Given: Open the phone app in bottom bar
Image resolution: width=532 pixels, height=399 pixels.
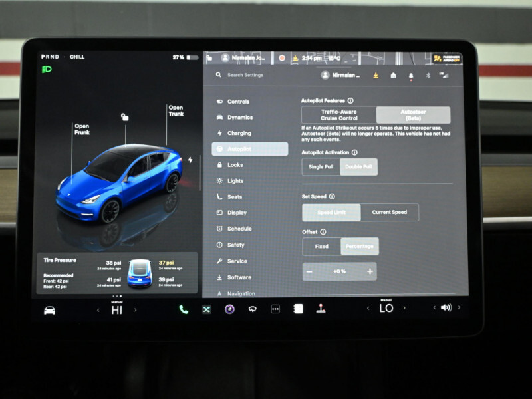Looking at the screenshot, I should tap(184, 309).
